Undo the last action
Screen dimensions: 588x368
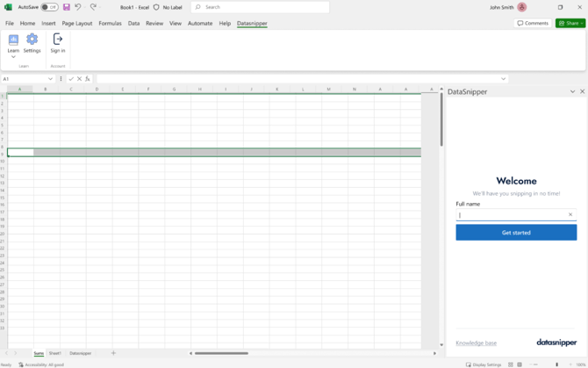click(77, 7)
